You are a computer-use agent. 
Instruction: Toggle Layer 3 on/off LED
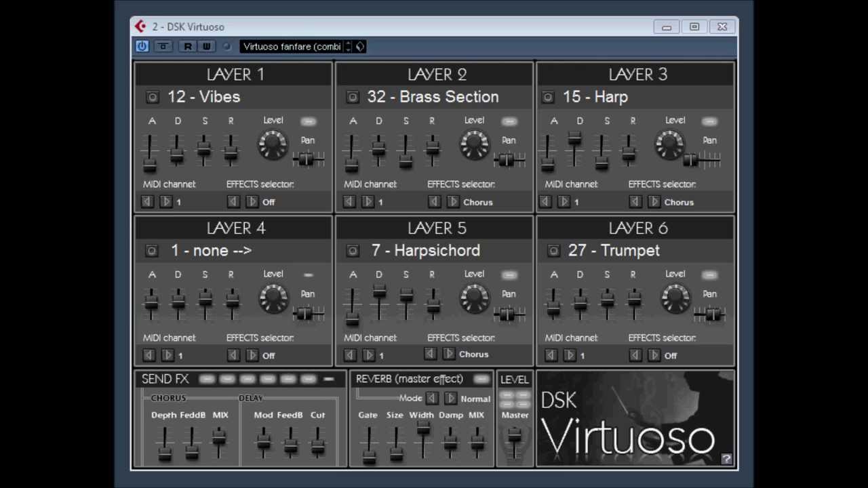710,121
